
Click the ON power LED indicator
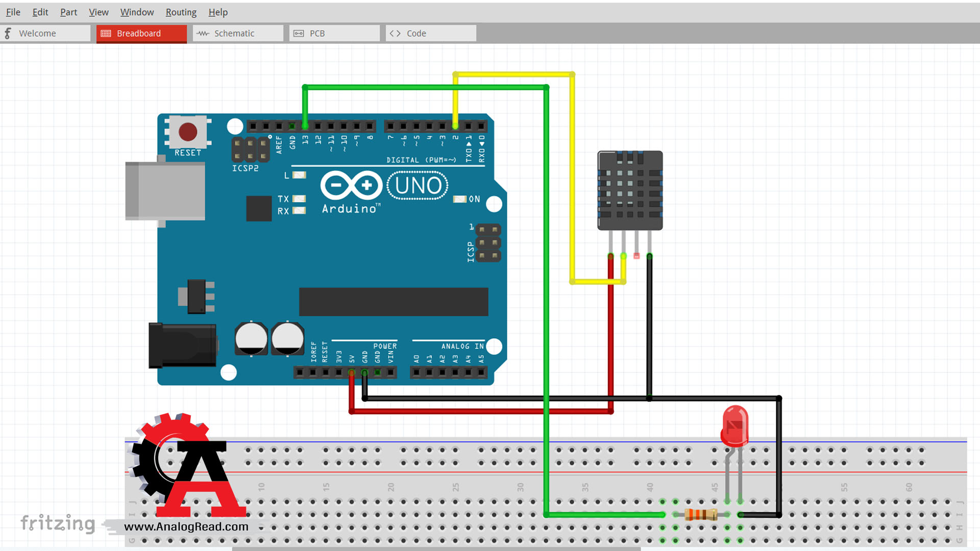[459, 199]
